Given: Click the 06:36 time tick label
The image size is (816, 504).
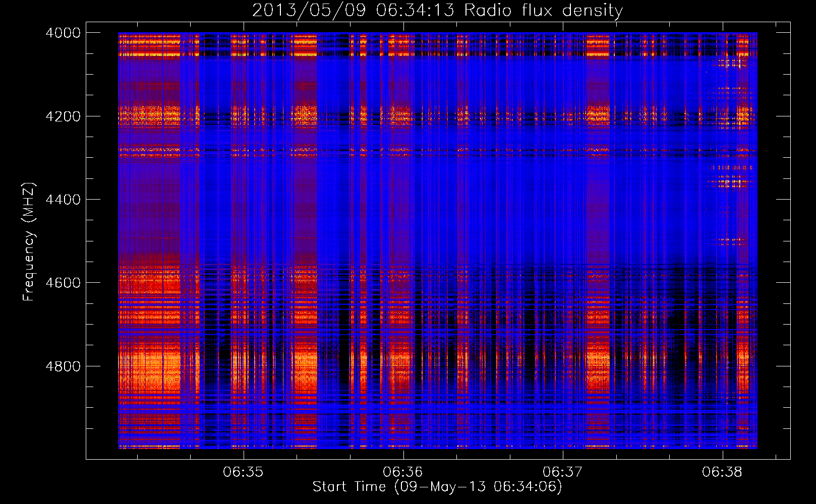Looking at the screenshot, I should (x=402, y=472).
